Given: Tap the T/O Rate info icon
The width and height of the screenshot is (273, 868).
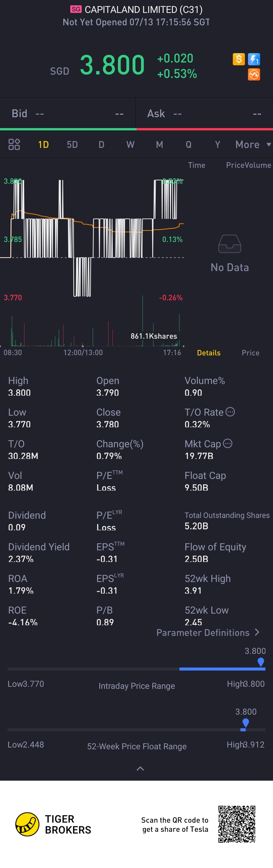Looking at the screenshot, I should tap(230, 412).
